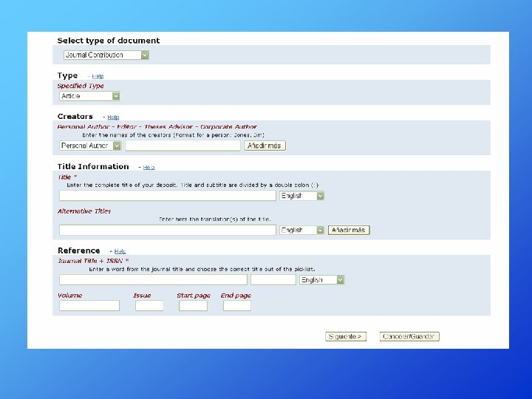
Task: Open the Help link next to Type
Action: [98, 76]
